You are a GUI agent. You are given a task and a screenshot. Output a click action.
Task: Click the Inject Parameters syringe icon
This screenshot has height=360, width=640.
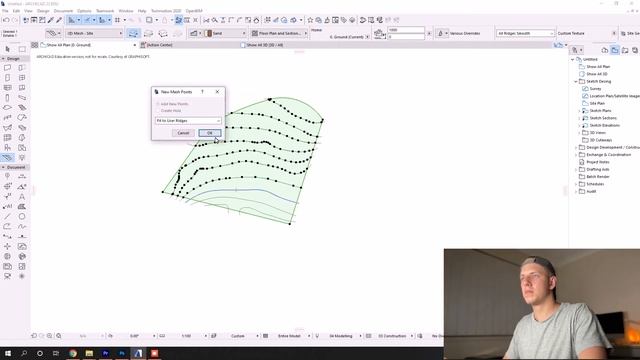(x=59, y=20)
